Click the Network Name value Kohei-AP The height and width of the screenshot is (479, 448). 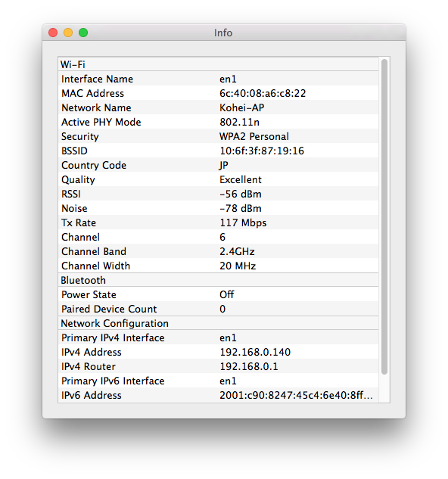241,107
